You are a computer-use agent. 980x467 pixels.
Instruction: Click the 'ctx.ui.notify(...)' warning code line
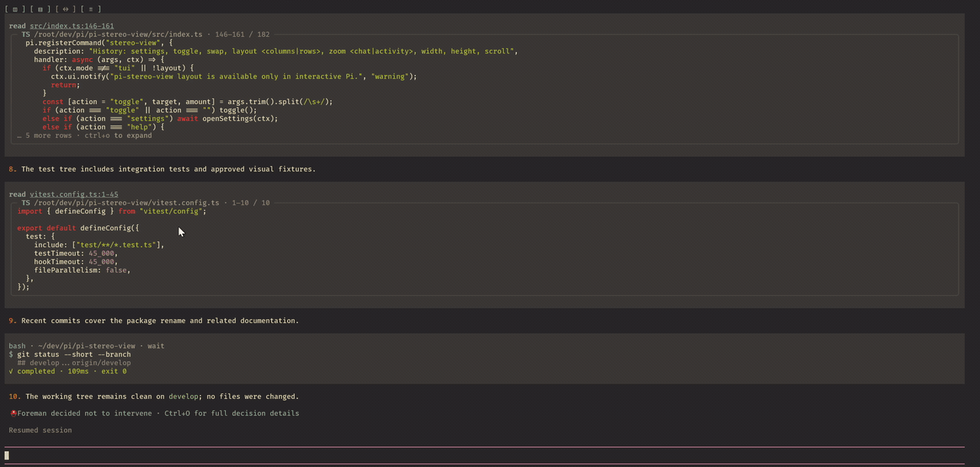click(234, 77)
